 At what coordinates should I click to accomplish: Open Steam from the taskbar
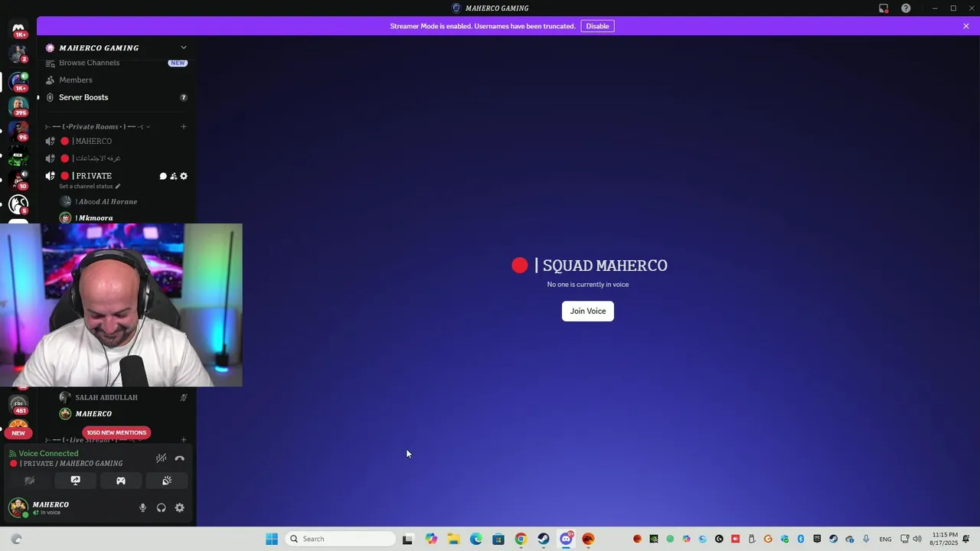click(543, 539)
